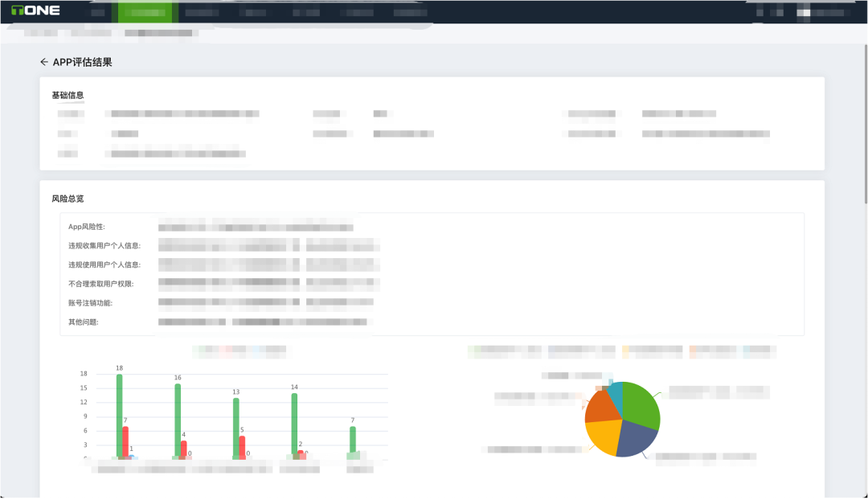Click the TONE logo in the header
Screen dimensions: 868x500
pyautogui.click(x=35, y=10)
